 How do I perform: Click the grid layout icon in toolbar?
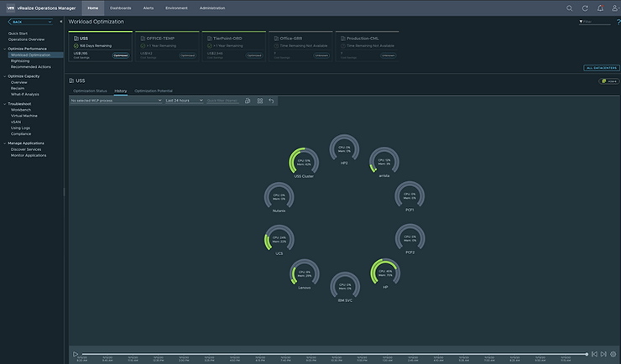(x=260, y=101)
